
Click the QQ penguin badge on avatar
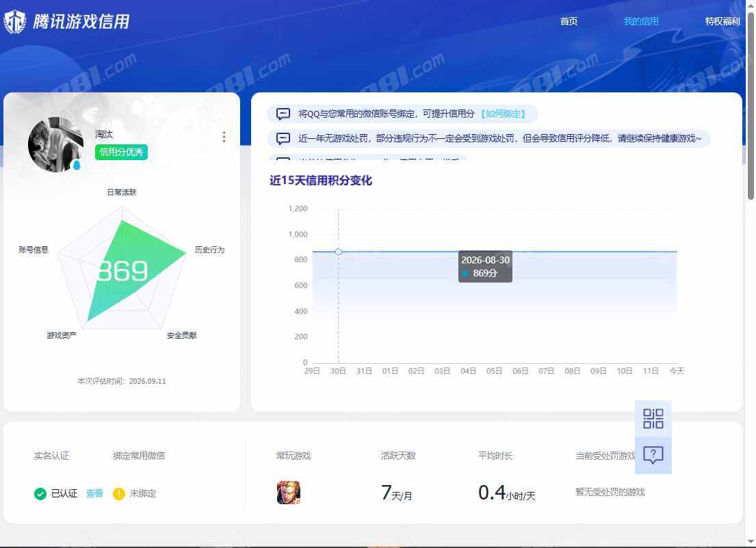(x=76, y=166)
